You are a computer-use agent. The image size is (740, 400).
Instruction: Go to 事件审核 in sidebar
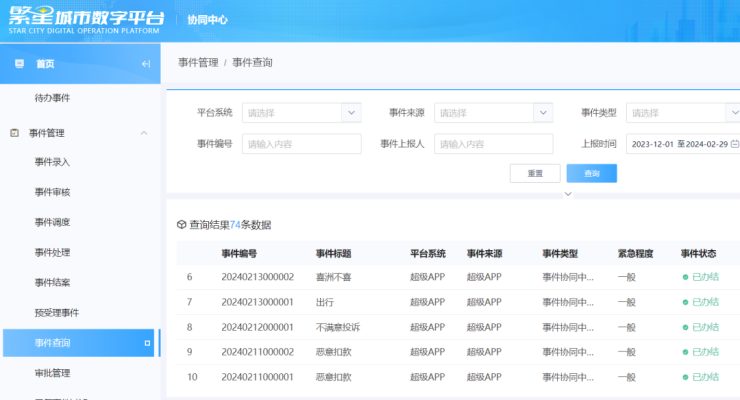(52, 192)
